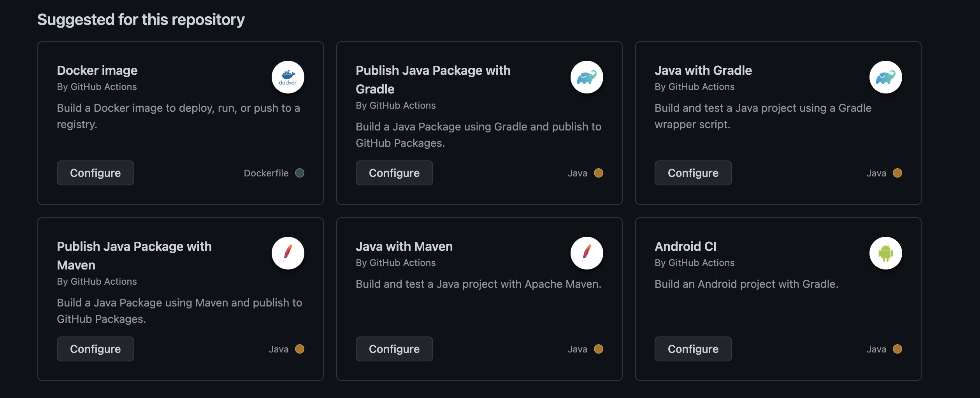The width and height of the screenshot is (980, 398).
Task: Select 'Publish Java Package with Maven' title
Action: click(134, 256)
